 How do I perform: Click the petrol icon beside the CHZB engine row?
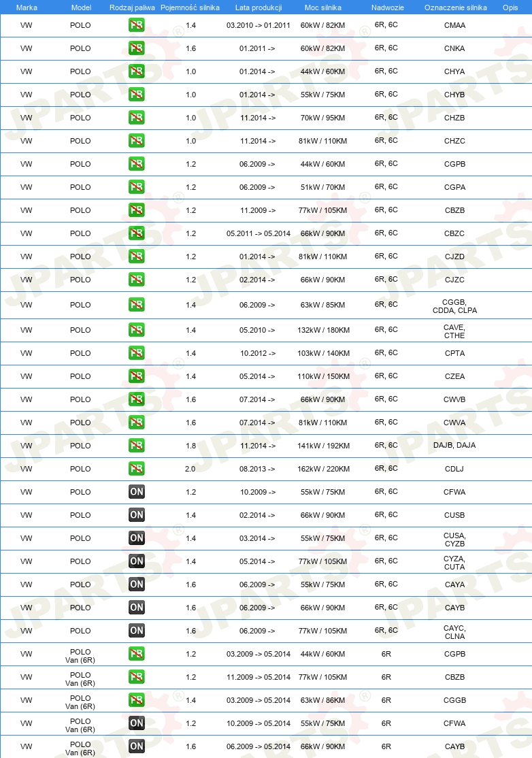pos(137,118)
